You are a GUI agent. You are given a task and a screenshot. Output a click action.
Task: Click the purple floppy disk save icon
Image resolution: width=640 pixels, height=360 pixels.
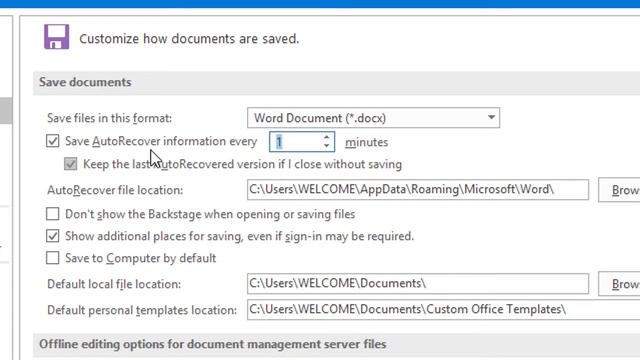coord(57,37)
